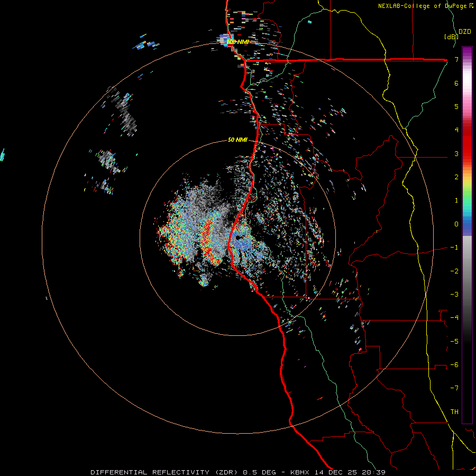Click the DZD product label above scale
This screenshot has width=476, height=476.
pyautogui.click(x=465, y=32)
